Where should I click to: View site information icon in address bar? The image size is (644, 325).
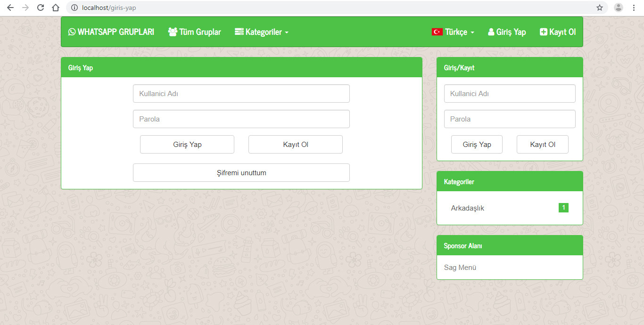74,8
